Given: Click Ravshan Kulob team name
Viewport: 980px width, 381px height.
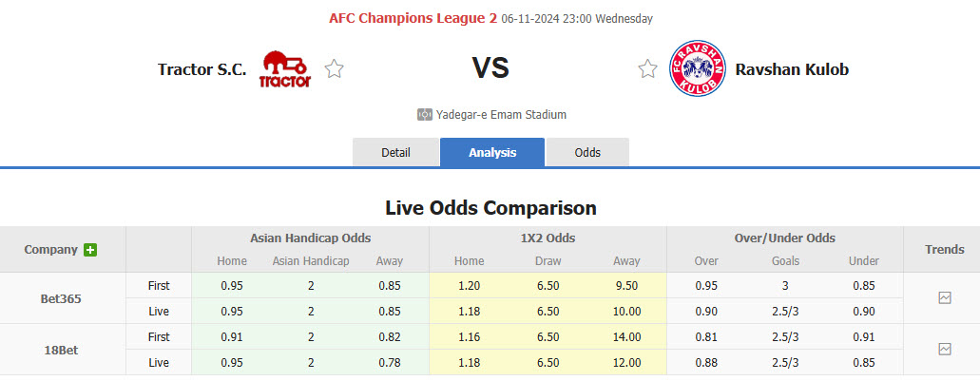Looking at the screenshot, I should pos(792,68).
